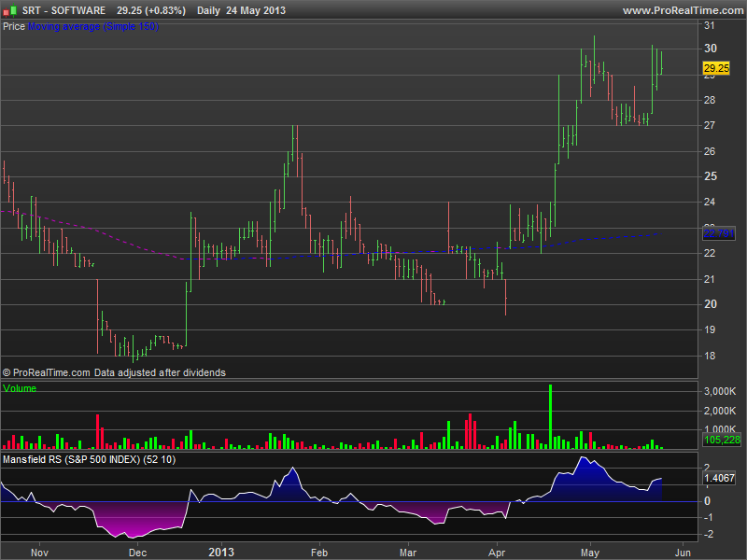Open the Mansfield RS indicator label
This screenshot has height=560, width=747.
[89, 459]
